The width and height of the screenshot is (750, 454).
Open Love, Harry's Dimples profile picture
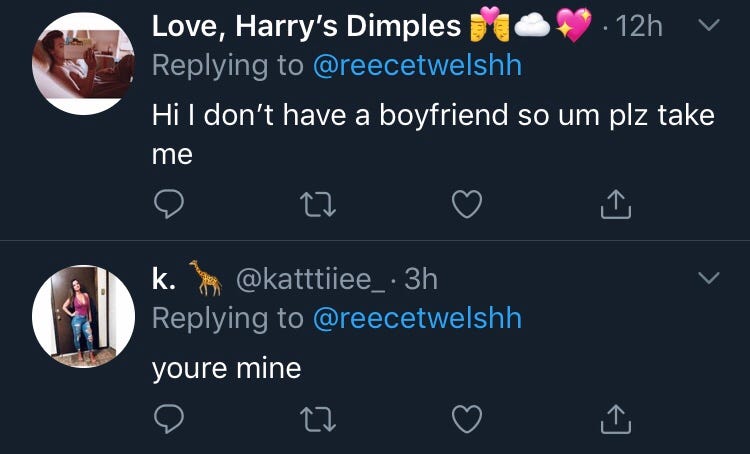click(x=84, y=61)
